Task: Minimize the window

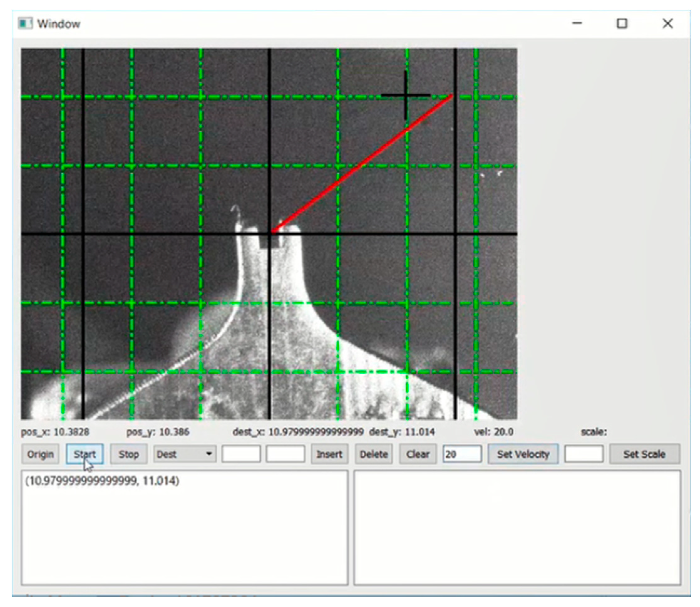Action: 577,24
